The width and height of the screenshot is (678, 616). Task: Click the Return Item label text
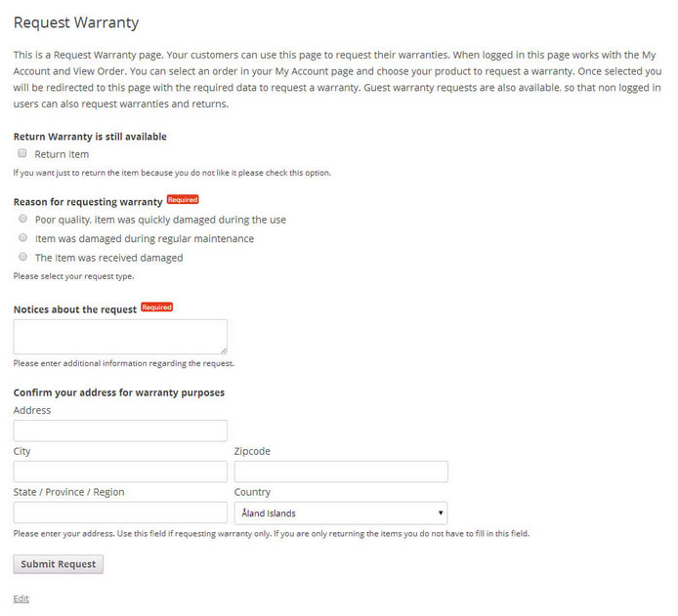click(x=62, y=154)
